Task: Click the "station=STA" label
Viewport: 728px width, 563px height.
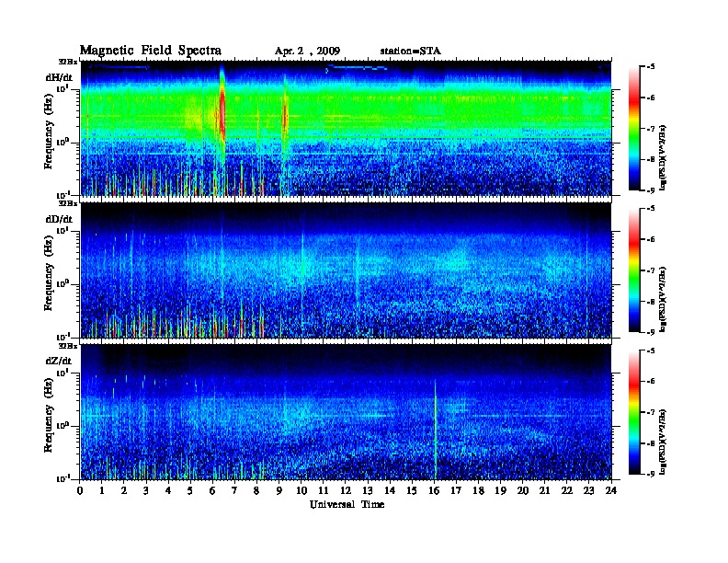Action: 410,52
